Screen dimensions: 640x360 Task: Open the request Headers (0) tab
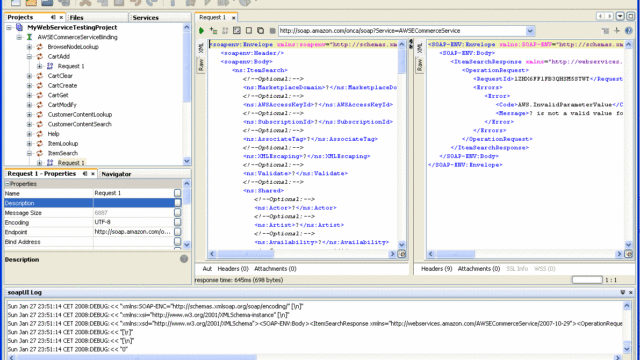[x=233, y=269]
